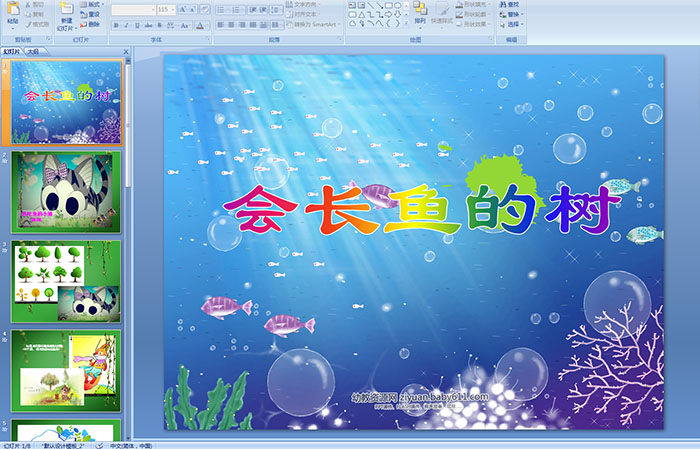The width and height of the screenshot is (700, 449).
Task: Click Find (查找)
Action: [x=509, y=4]
